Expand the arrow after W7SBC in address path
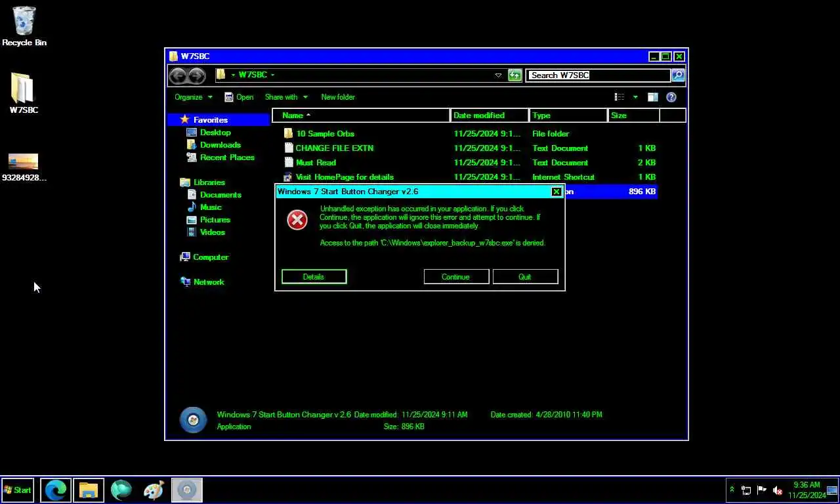 (x=272, y=75)
